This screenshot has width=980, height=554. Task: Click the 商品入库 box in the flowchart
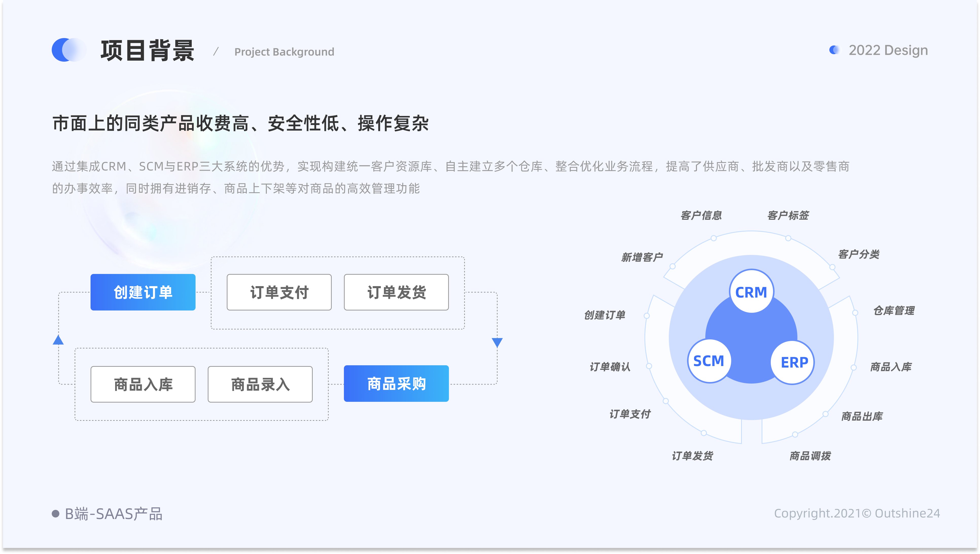coord(143,384)
